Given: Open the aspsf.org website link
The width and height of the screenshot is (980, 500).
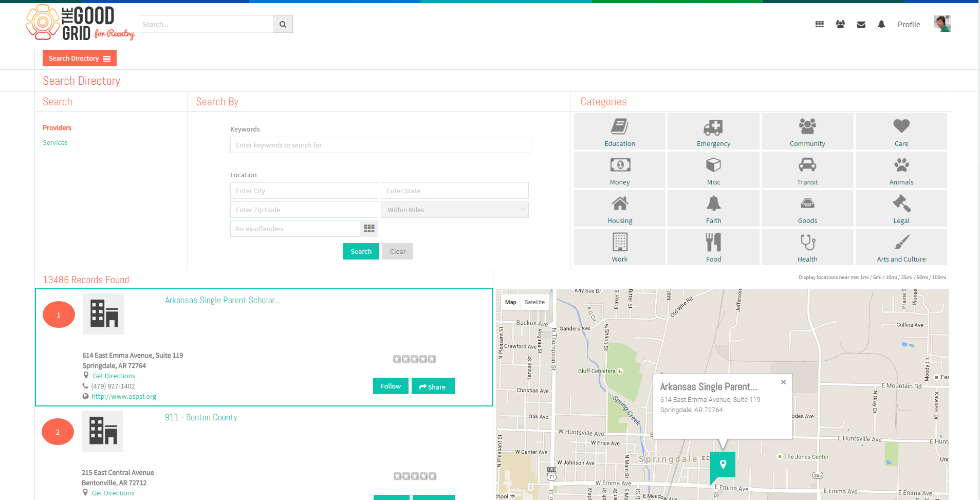Looking at the screenshot, I should pos(124,396).
